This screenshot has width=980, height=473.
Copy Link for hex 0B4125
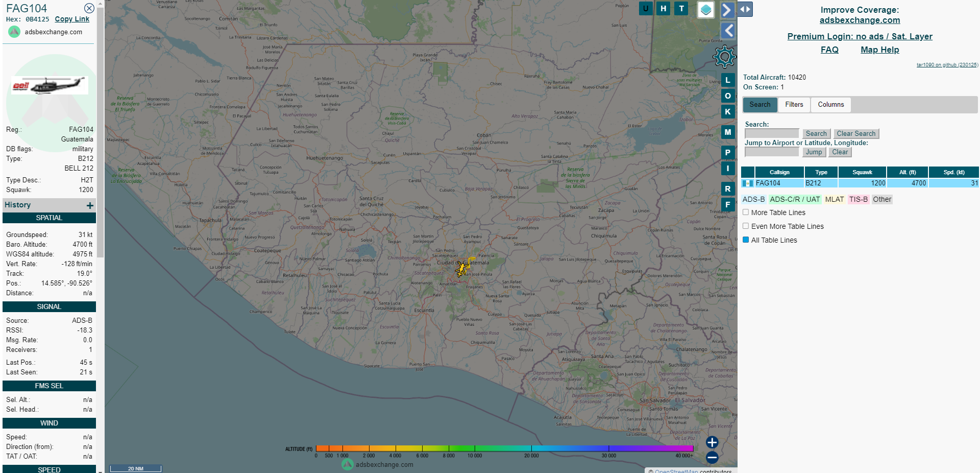pyautogui.click(x=72, y=19)
